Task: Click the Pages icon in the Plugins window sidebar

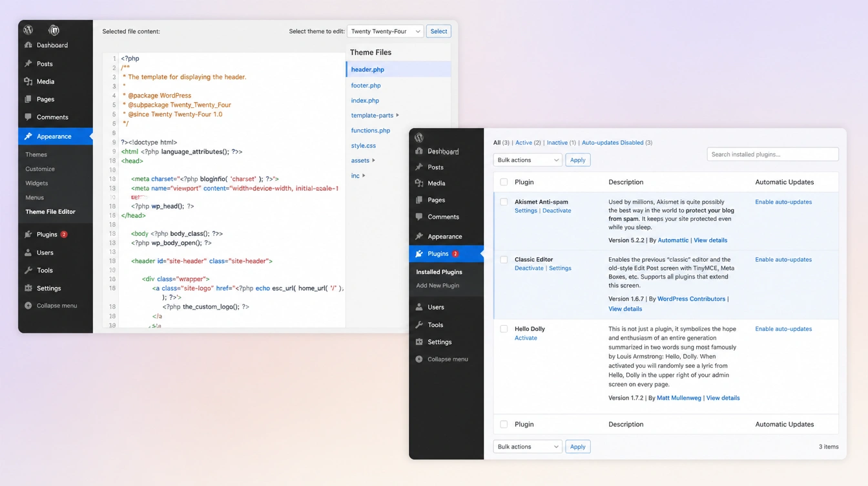Action: point(419,200)
